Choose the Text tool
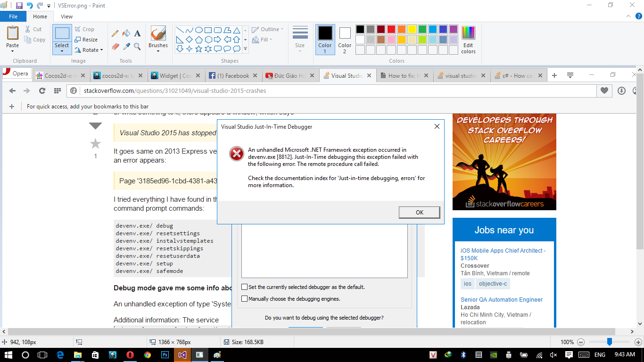Viewport: 644px width, 362px height. 137,33
